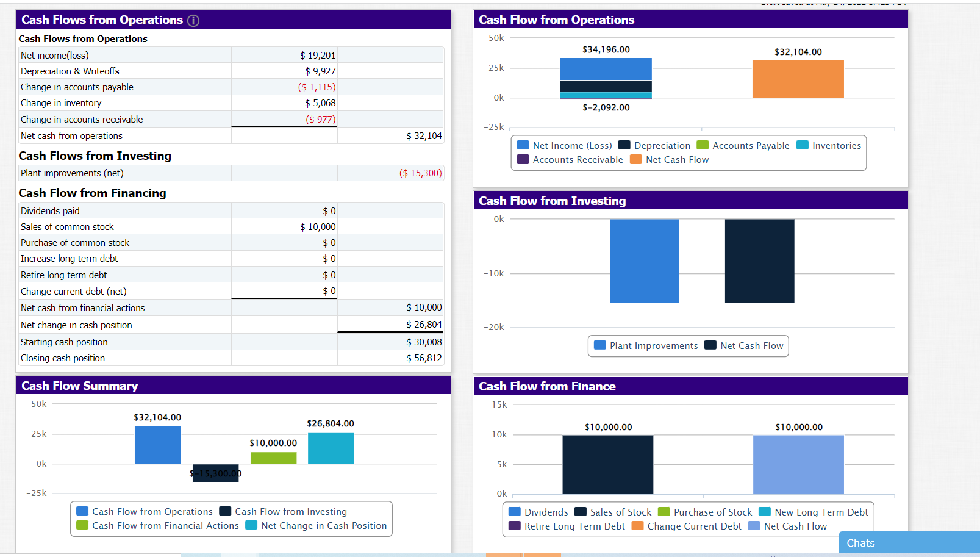
Task: Toggle Change Current Debt legend entry
Action: point(687,526)
